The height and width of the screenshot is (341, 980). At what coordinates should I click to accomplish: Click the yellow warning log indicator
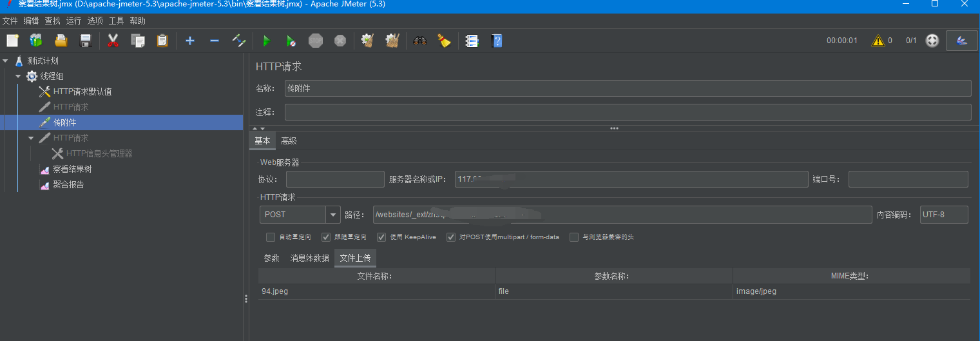click(x=878, y=41)
